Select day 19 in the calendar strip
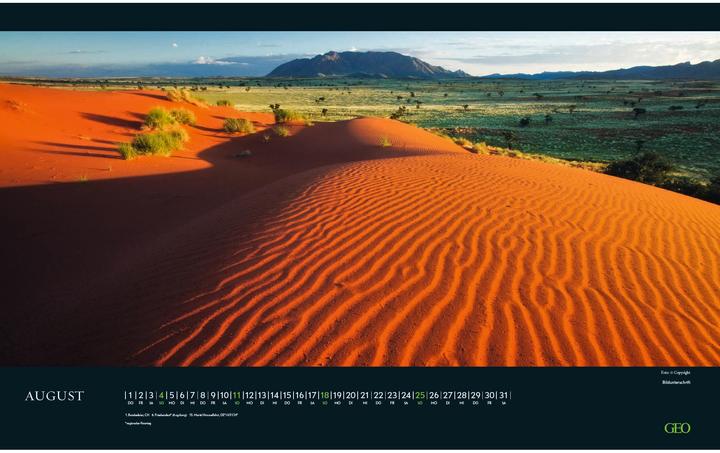This screenshot has height=453, width=720. tap(338, 395)
